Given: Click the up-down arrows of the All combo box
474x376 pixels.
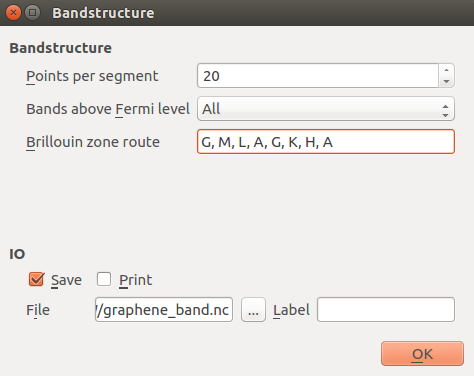Looking at the screenshot, I should pos(445,111).
